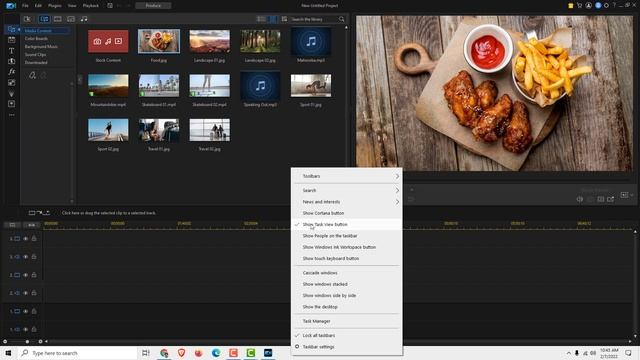This screenshot has width=640, height=360.
Task: Toggle eye icon on audio track 2
Action: pyautogui.click(x=25, y=293)
